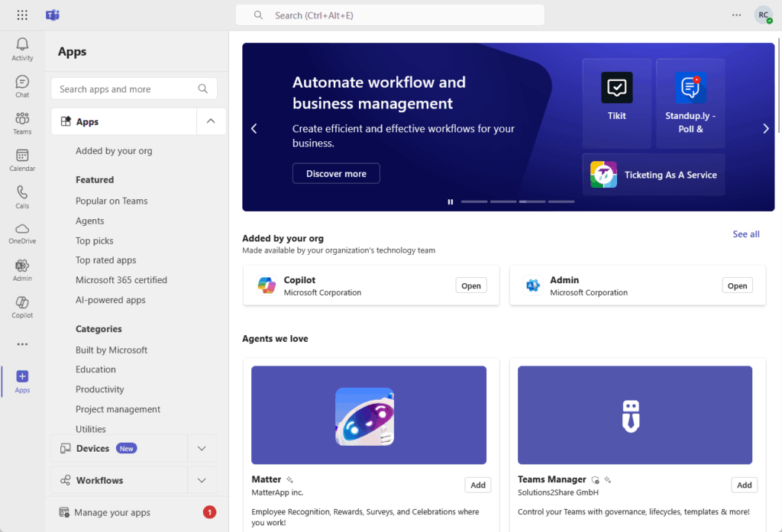Select Top picks
Viewport: 782px width, 532px height.
pos(94,240)
